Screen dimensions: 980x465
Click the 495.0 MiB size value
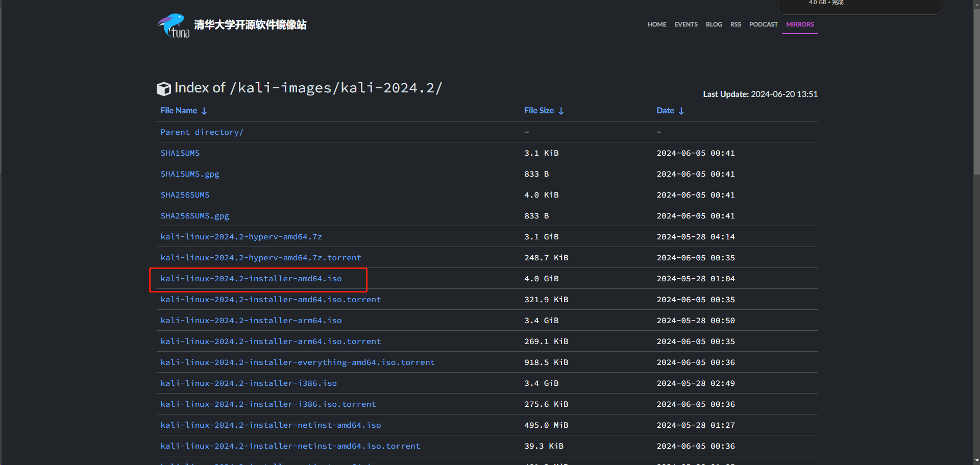coord(546,425)
